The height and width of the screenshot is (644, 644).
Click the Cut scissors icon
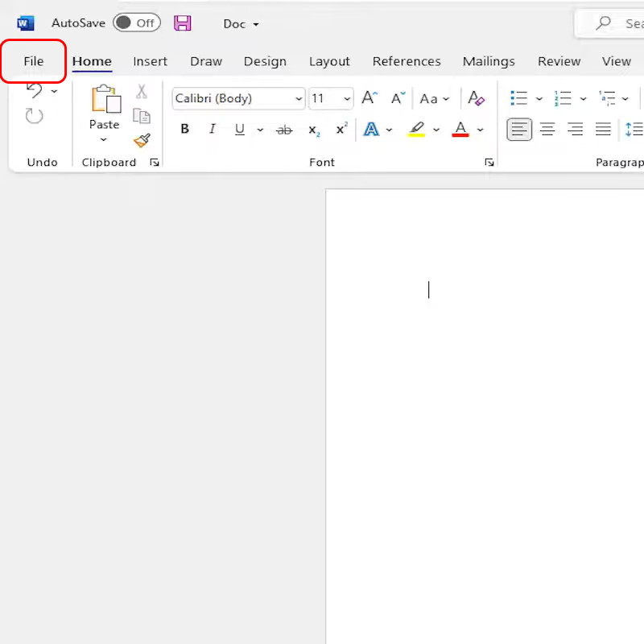point(142,92)
